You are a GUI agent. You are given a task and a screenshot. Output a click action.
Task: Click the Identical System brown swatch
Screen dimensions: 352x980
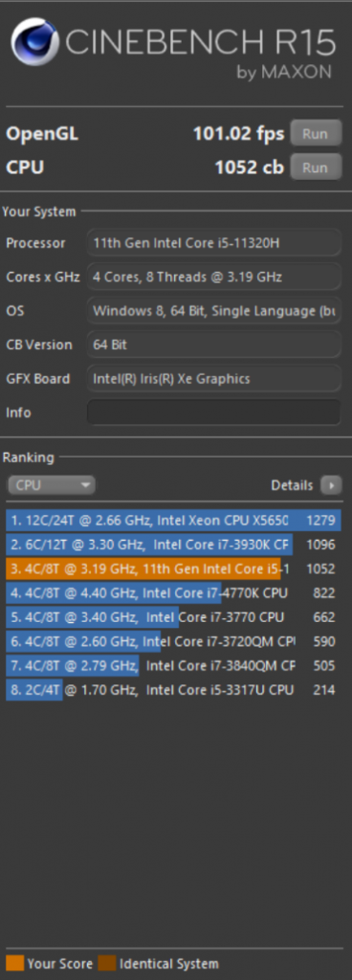pyautogui.click(x=107, y=963)
